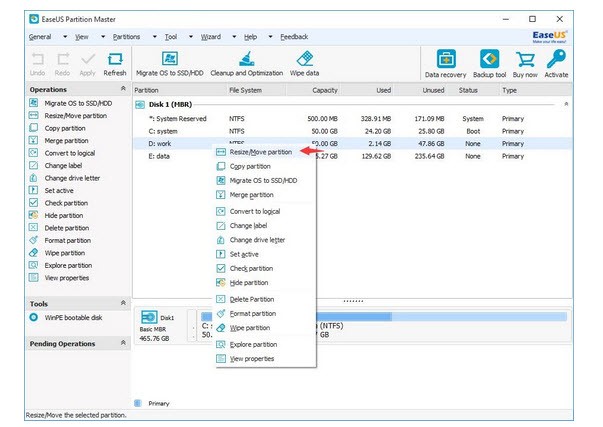
Task: Collapse the Tools panel section
Action: point(123,303)
